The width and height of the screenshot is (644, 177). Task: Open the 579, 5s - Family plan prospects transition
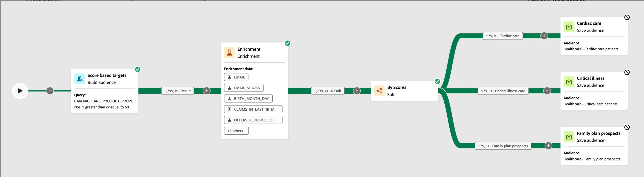503,146
